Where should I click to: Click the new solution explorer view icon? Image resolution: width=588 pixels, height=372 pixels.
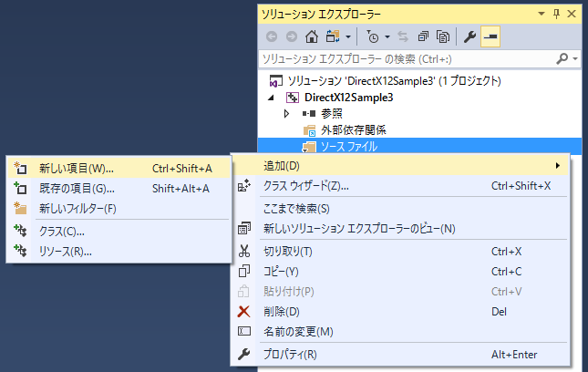pos(244,228)
